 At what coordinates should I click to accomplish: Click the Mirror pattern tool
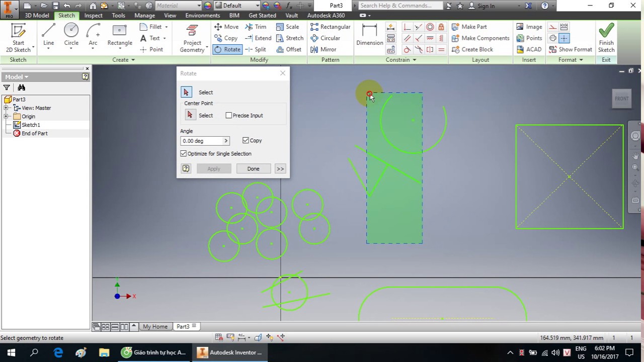point(324,49)
